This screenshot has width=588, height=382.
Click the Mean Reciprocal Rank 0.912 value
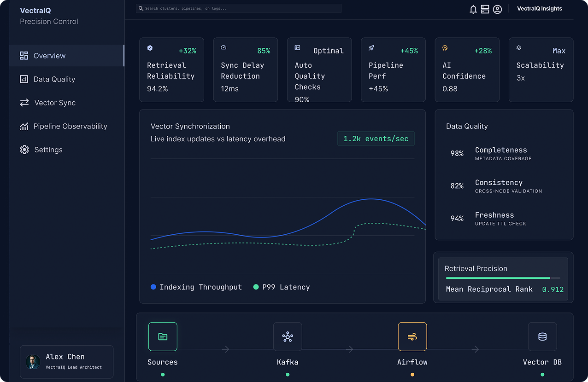(x=553, y=289)
